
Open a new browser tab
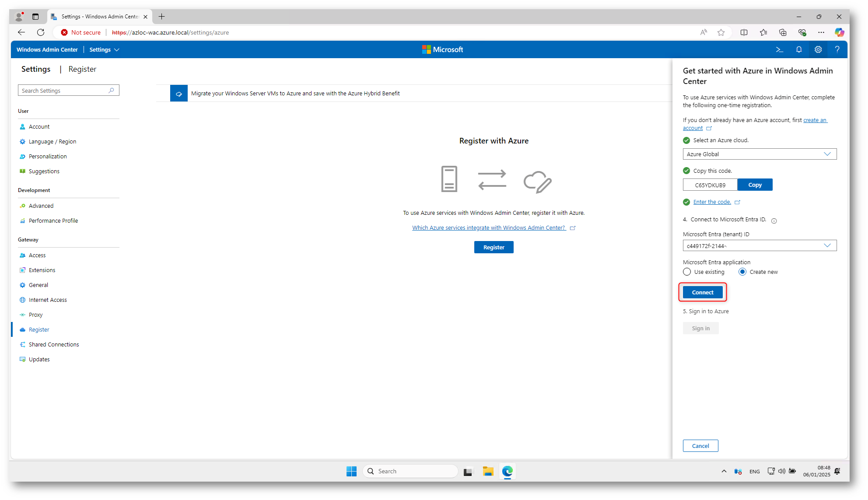click(161, 17)
